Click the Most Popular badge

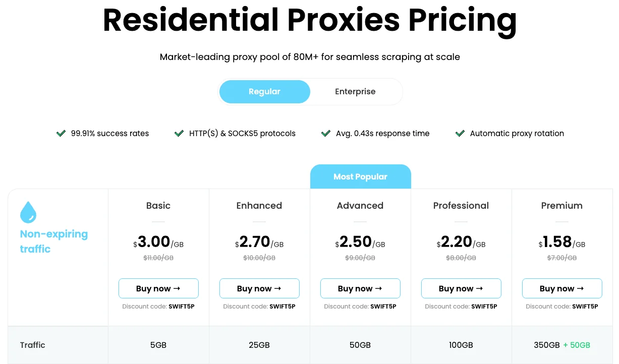[x=360, y=176]
